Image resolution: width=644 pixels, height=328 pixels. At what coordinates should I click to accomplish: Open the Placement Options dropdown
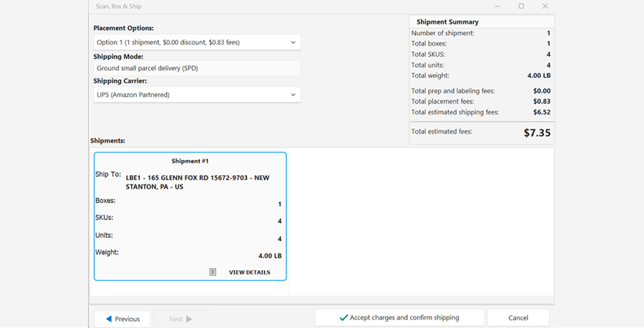197,42
